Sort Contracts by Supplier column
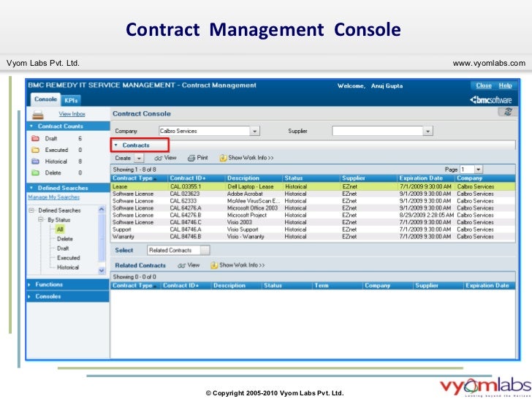This screenshot has height=399, width=532. (368, 178)
